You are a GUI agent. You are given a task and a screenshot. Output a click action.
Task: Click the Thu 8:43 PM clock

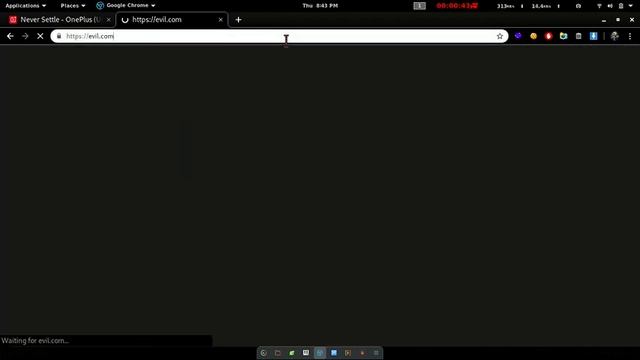pyautogui.click(x=320, y=6)
